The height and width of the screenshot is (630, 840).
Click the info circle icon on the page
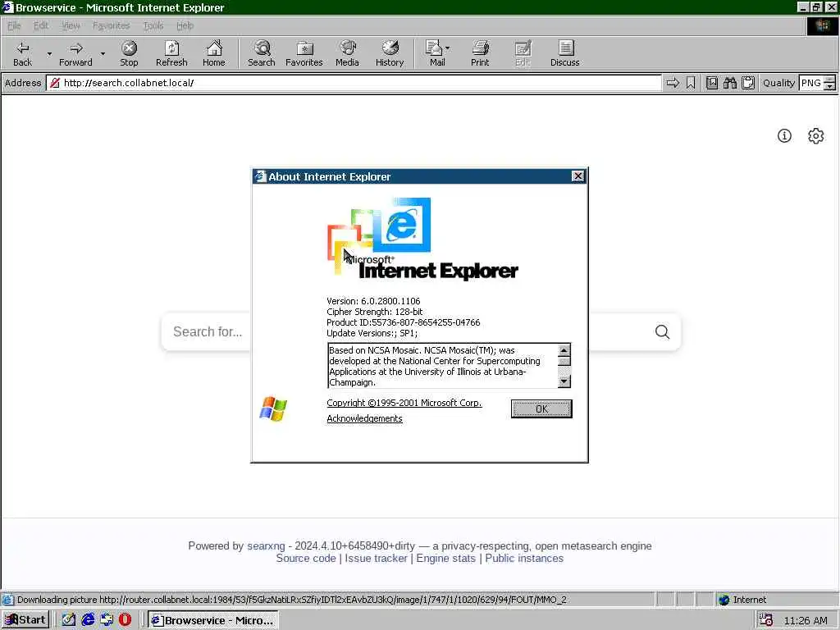click(784, 136)
